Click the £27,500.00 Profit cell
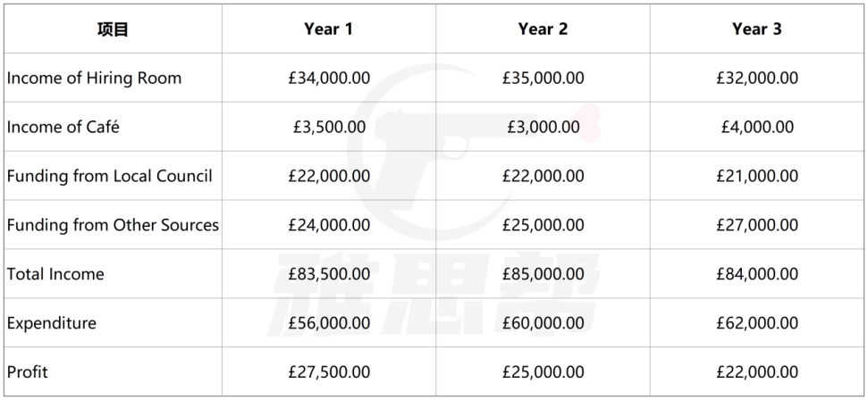The width and height of the screenshot is (868, 400). click(x=329, y=371)
